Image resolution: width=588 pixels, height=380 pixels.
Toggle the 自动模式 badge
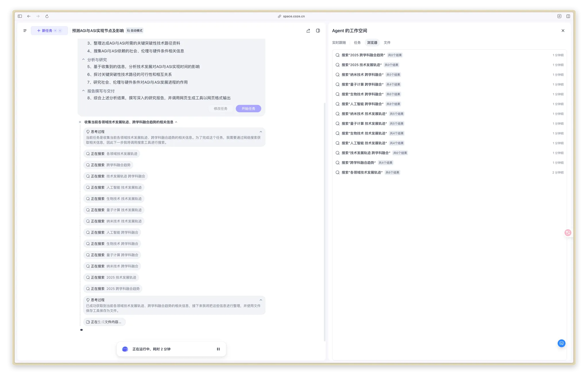(135, 31)
